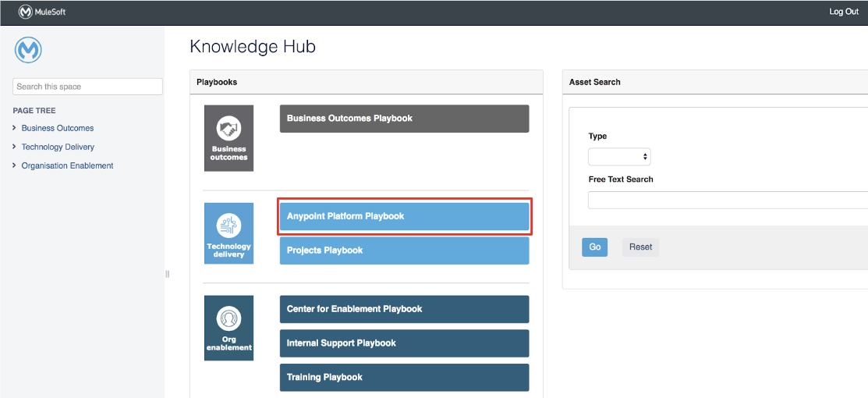Open Technology Delivery page tree link
Viewport: 868px width, 398px height.
click(58, 147)
